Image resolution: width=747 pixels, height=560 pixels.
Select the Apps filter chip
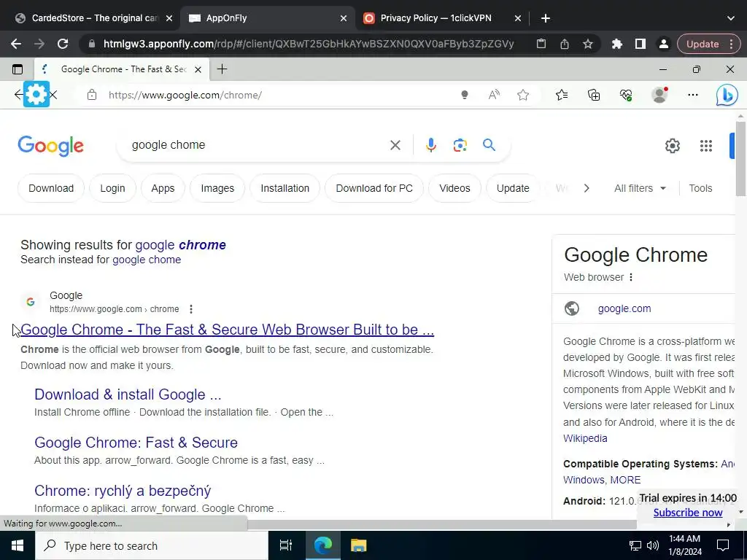point(163,188)
